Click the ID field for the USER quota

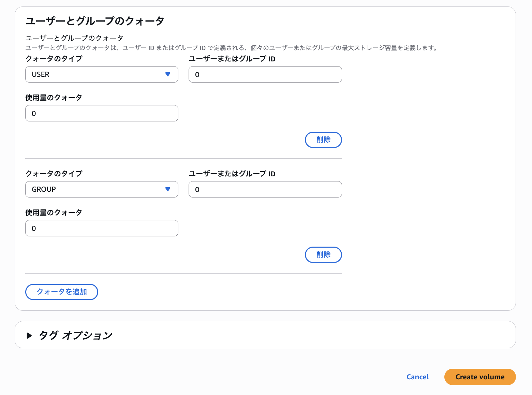(265, 74)
